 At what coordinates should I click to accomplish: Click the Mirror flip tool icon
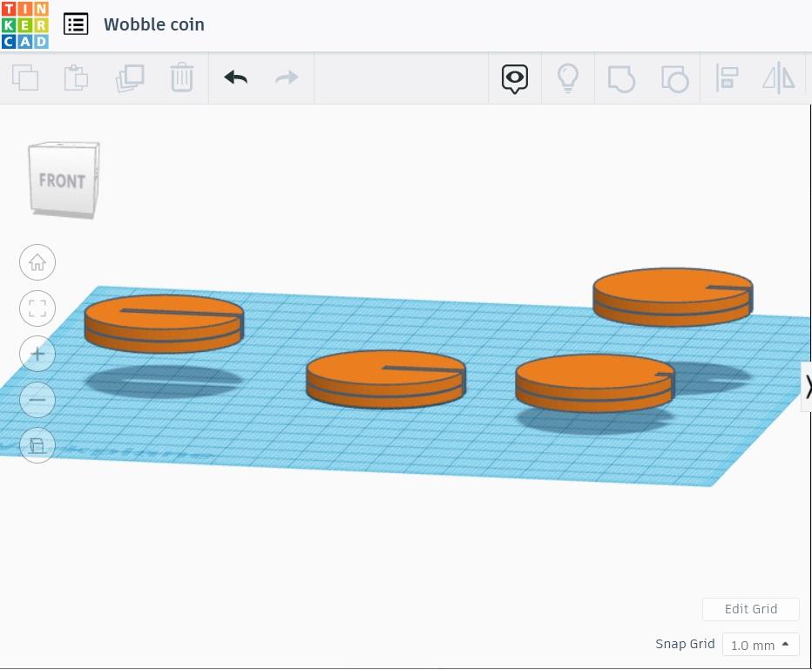[x=778, y=78]
